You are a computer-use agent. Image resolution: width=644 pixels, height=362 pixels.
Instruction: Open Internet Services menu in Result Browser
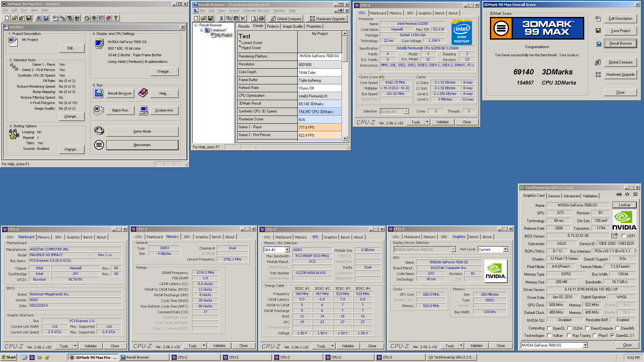[256, 11]
